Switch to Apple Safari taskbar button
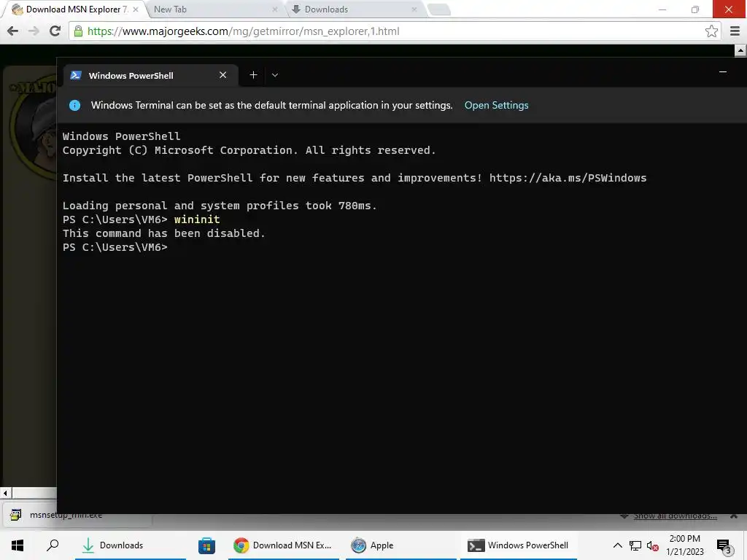 coord(400,545)
